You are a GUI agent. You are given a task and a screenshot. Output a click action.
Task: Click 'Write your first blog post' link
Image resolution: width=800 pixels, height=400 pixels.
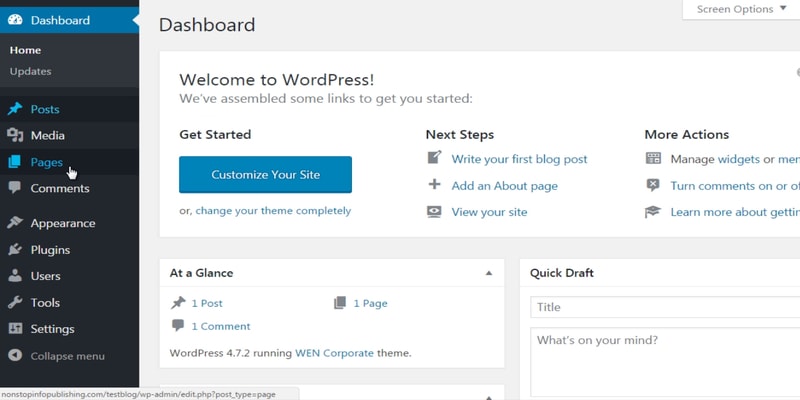pyautogui.click(x=519, y=159)
